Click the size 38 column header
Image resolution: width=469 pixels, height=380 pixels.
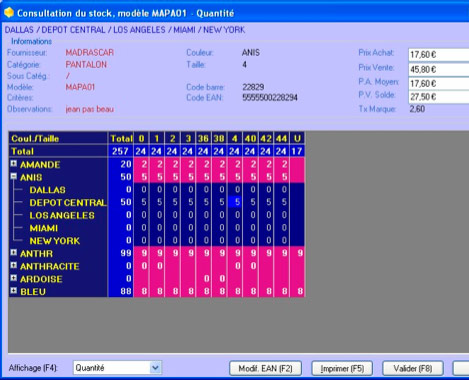(x=219, y=138)
